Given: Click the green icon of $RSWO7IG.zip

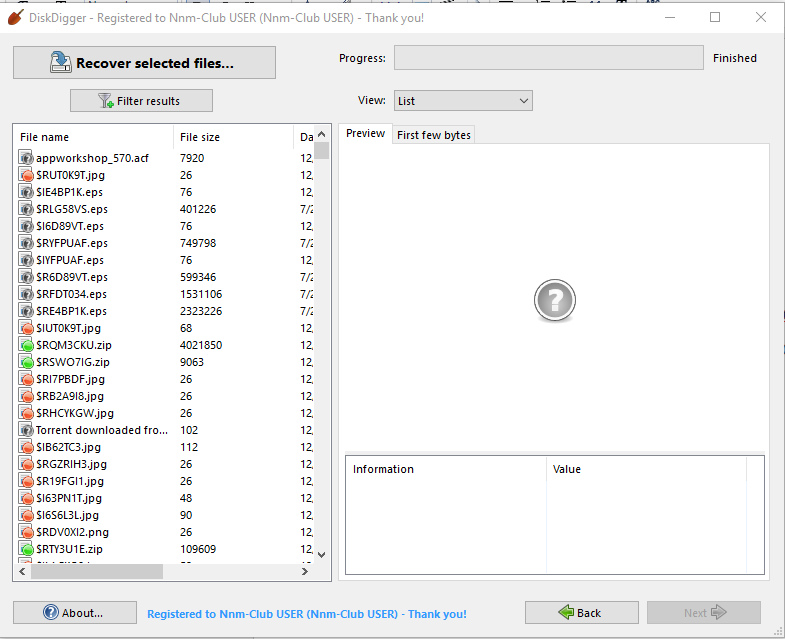Looking at the screenshot, I should click(26, 362).
